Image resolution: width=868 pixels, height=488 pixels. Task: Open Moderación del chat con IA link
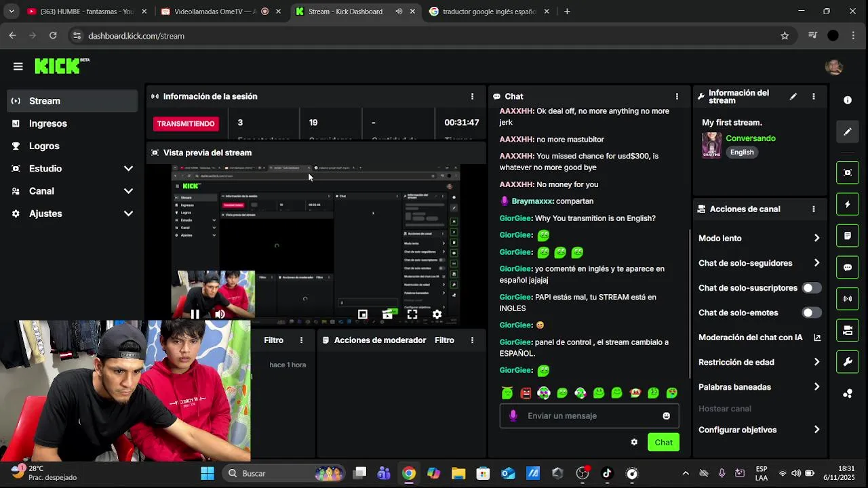(759, 338)
